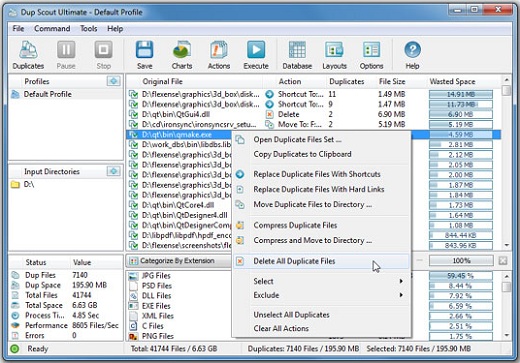
Task: Click the red X icon beside Delete All Duplicate Files
Action: click(x=240, y=261)
